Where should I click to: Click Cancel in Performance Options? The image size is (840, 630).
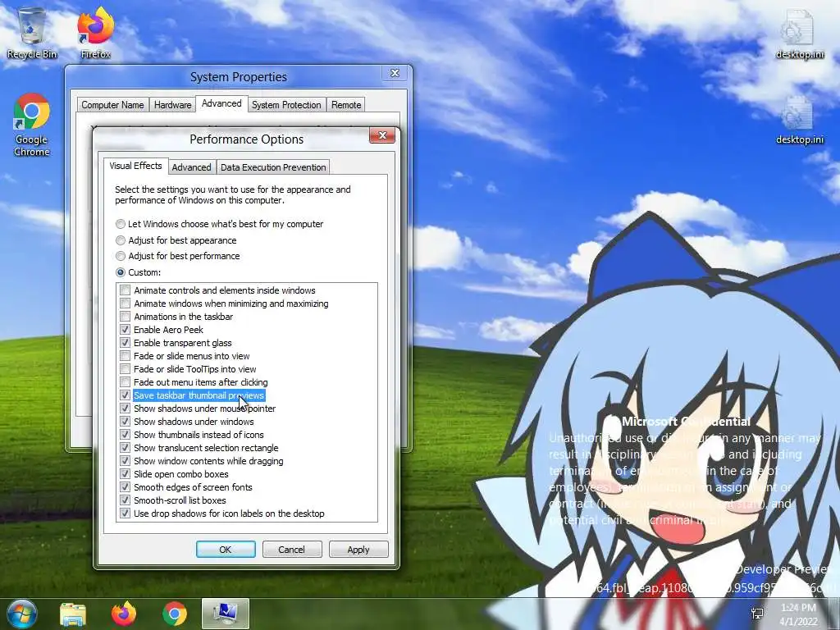coord(291,549)
